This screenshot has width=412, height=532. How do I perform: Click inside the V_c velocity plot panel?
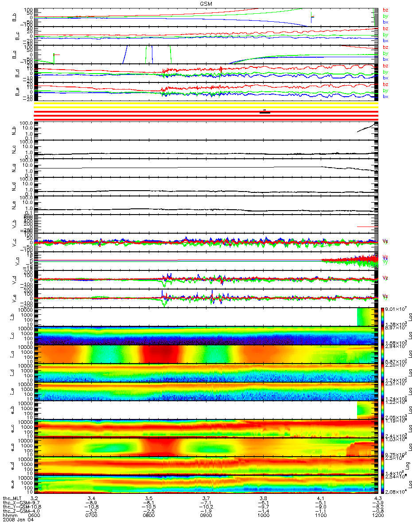[206, 242]
